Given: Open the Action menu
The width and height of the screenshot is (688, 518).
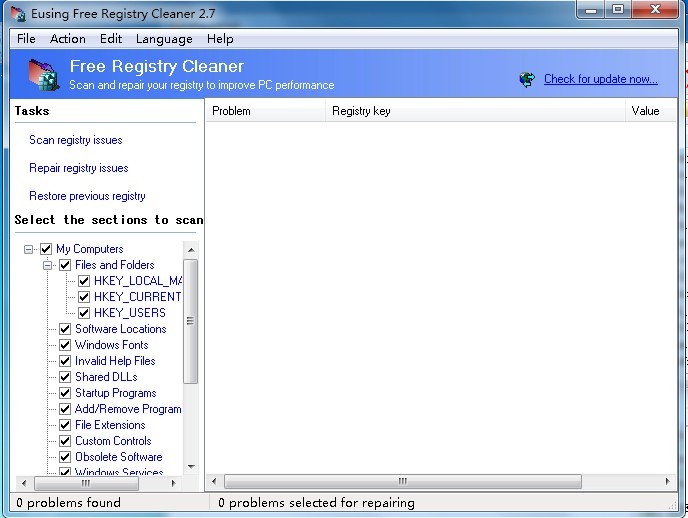Looking at the screenshot, I should tap(68, 39).
